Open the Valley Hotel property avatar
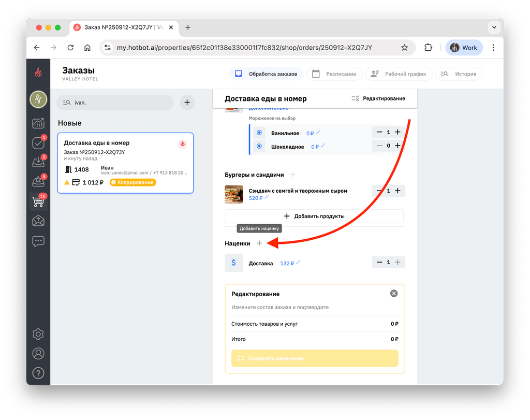Screen dimensions: 530x420 tap(38, 99)
